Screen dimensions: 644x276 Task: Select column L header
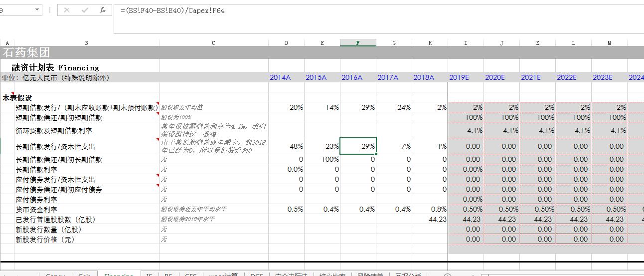point(573,43)
